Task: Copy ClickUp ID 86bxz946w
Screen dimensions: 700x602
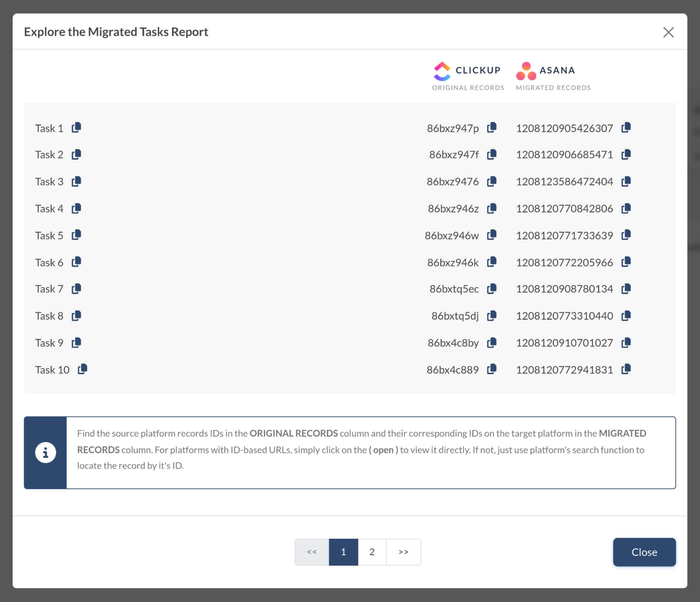Action: [x=492, y=235]
